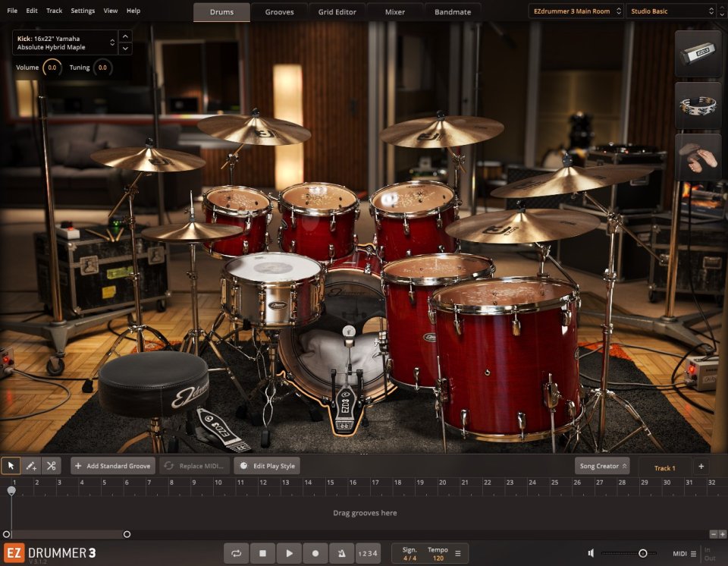Toggle the 1234 count-in
This screenshot has width=728, height=566.
pyautogui.click(x=368, y=553)
